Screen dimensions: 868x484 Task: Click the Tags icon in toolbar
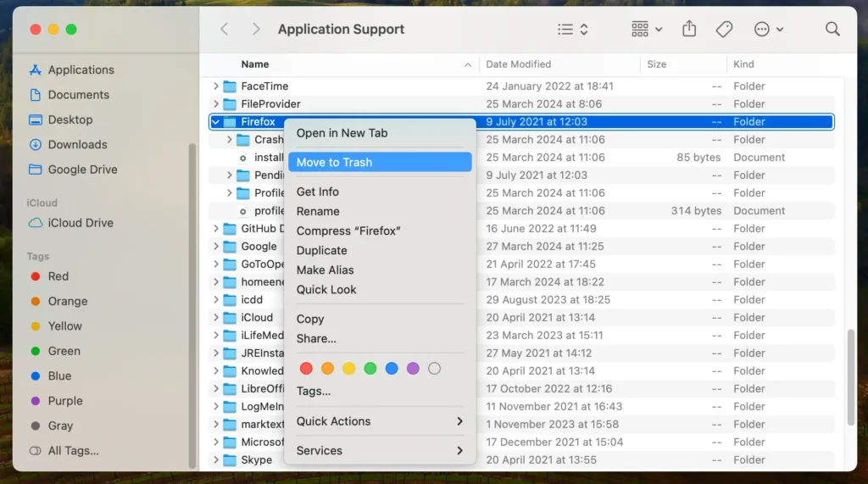724,30
